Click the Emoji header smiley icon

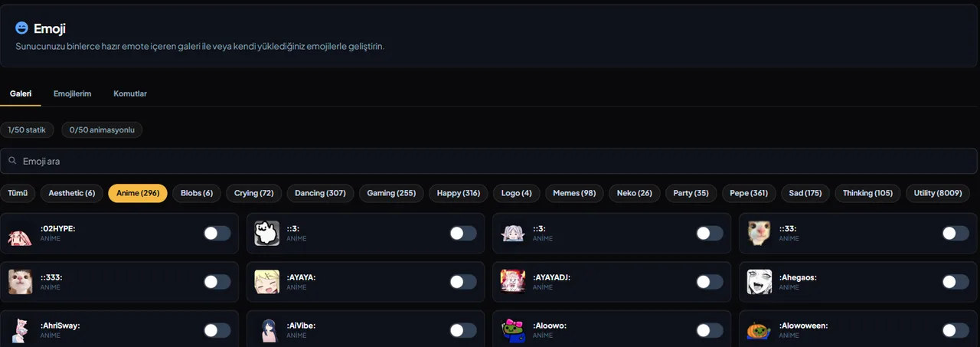[x=21, y=28]
